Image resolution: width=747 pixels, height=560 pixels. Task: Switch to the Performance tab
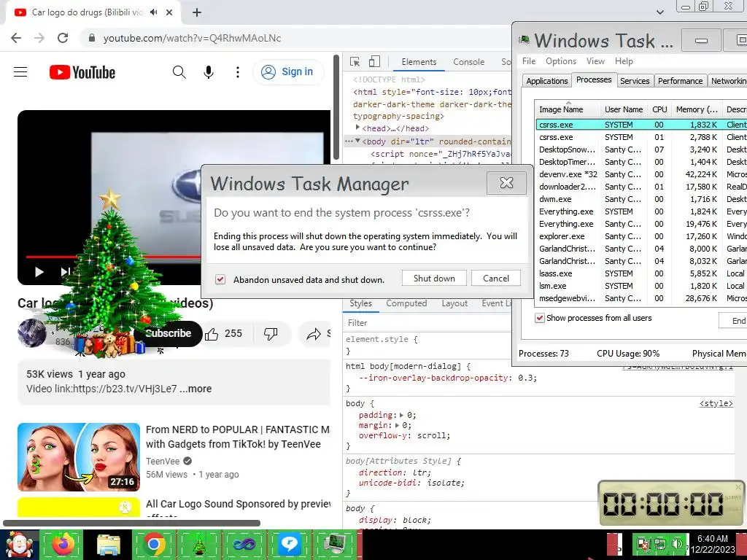click(681, 81)
